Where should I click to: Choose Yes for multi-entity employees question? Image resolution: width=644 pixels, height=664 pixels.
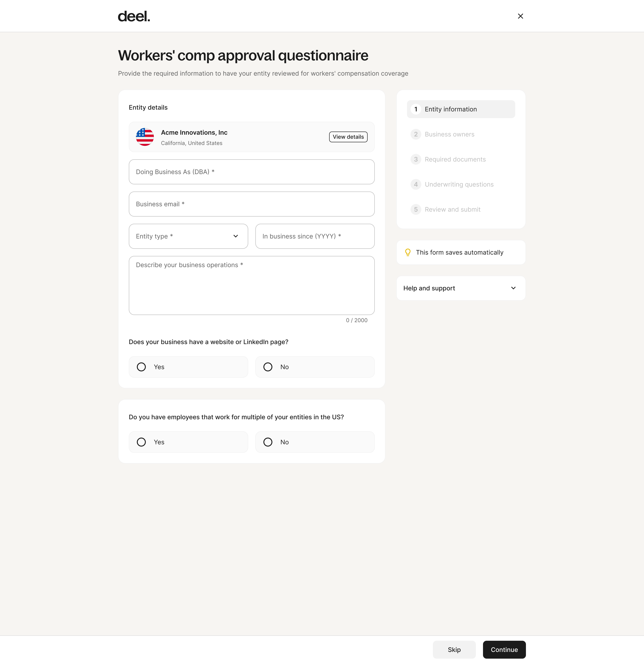(141, 442)
